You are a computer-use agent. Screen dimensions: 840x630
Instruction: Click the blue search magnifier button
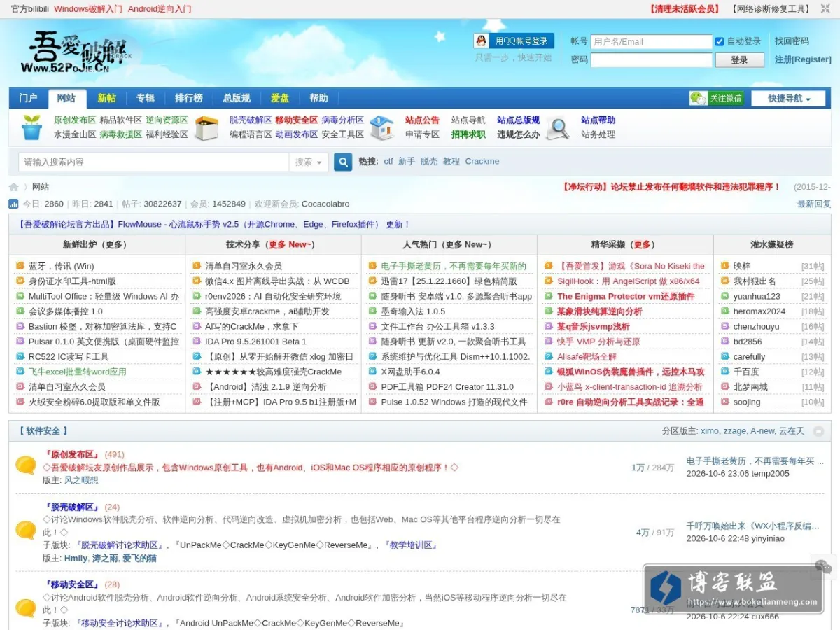coord(343,162)
